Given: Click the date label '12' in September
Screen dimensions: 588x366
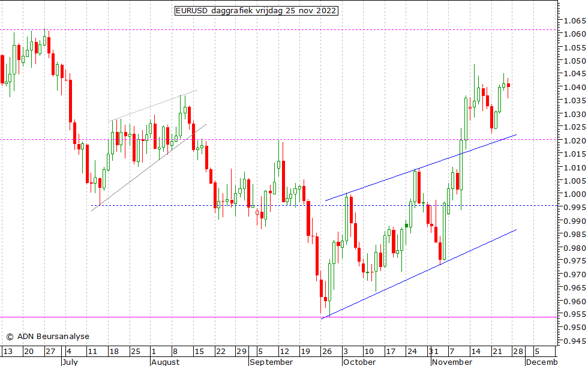Looking at the screenshot, I should coord(284,352).
